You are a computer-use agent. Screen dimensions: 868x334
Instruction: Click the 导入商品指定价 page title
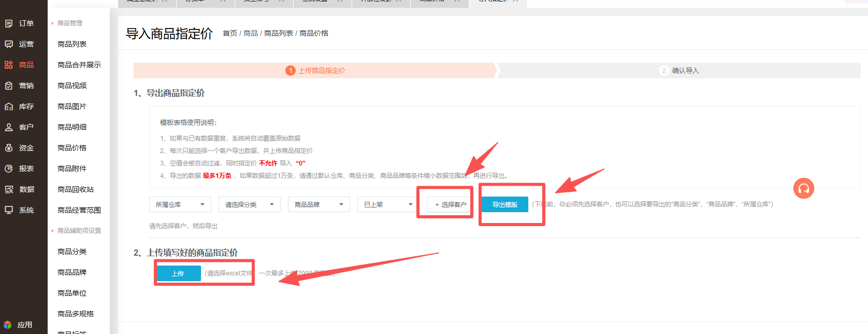tap(169, 34)
